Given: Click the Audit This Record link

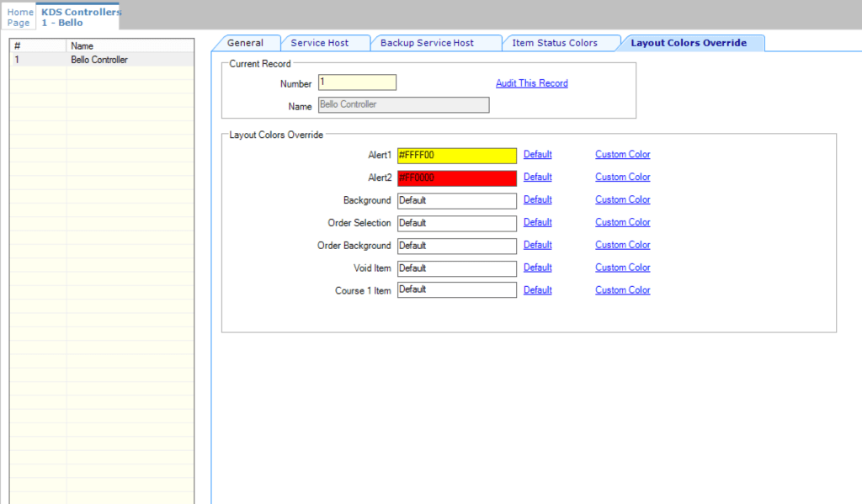Looking at the screenshot, I should 532,83.
